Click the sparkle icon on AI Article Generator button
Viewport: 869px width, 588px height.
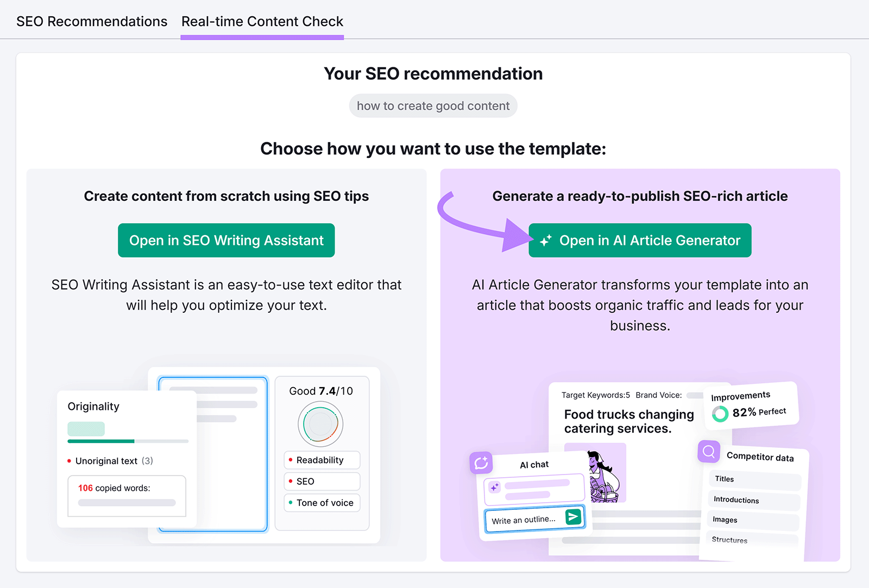click(546, 240)
